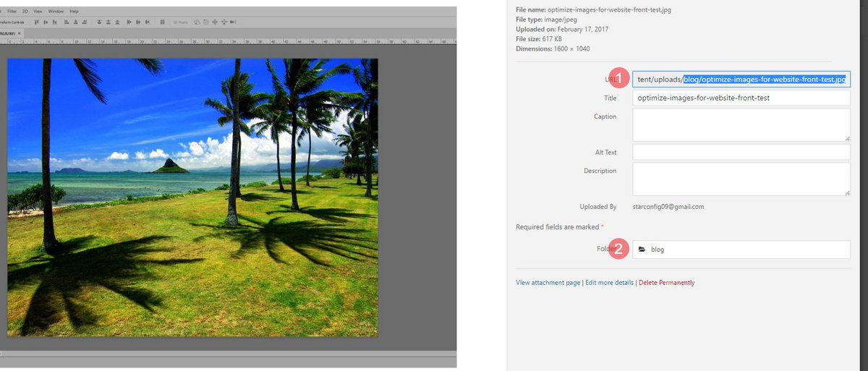Click Align top edges icon in Photoshop
Image resolution: width=868 pixels, height=371 pixels.
click(x=36, y=22)
